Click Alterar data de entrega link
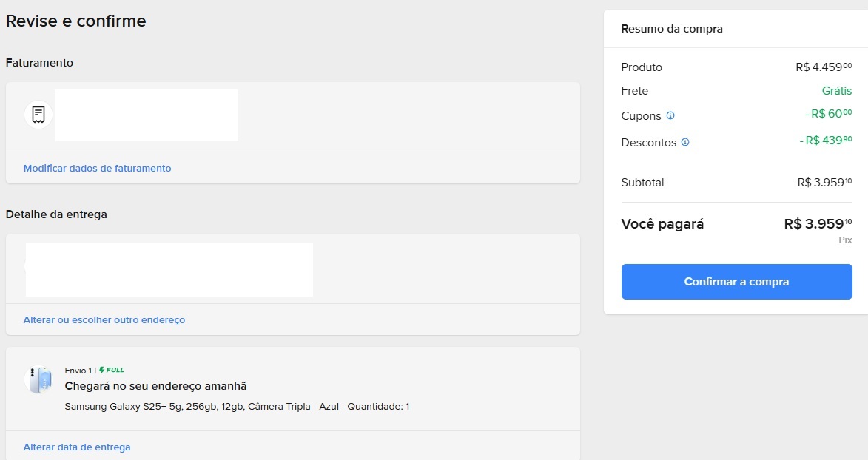The width and height of the screenshot is (868, 460). 77,447
